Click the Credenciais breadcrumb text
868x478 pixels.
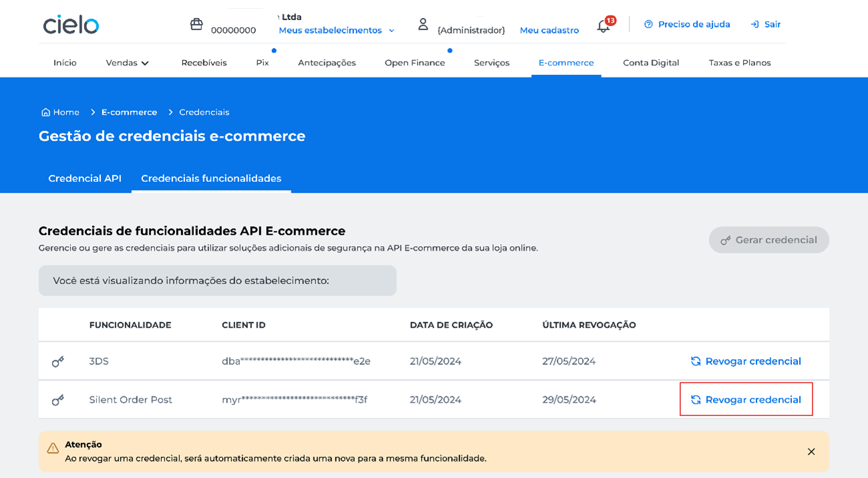coord(204,112)
